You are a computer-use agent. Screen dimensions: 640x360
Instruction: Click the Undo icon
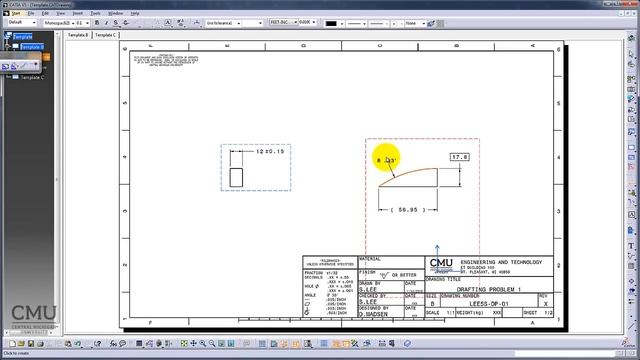pyautogui.click(x=78, y=344)
